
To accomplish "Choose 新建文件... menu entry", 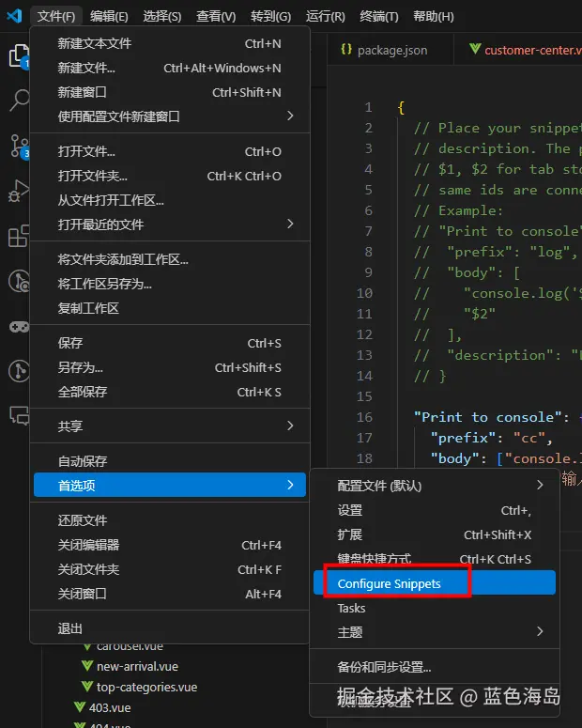I will click(x=170, y=69).
